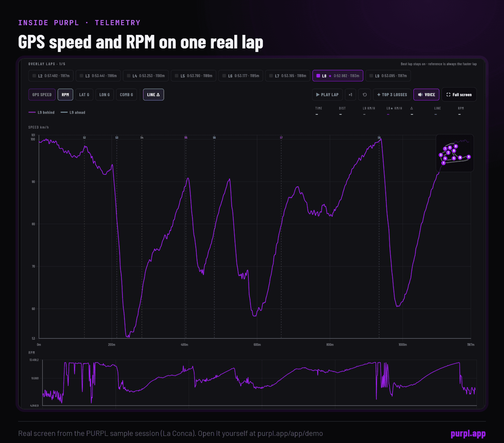Overlay lap L3 0:53.441

tap(98, 76)
